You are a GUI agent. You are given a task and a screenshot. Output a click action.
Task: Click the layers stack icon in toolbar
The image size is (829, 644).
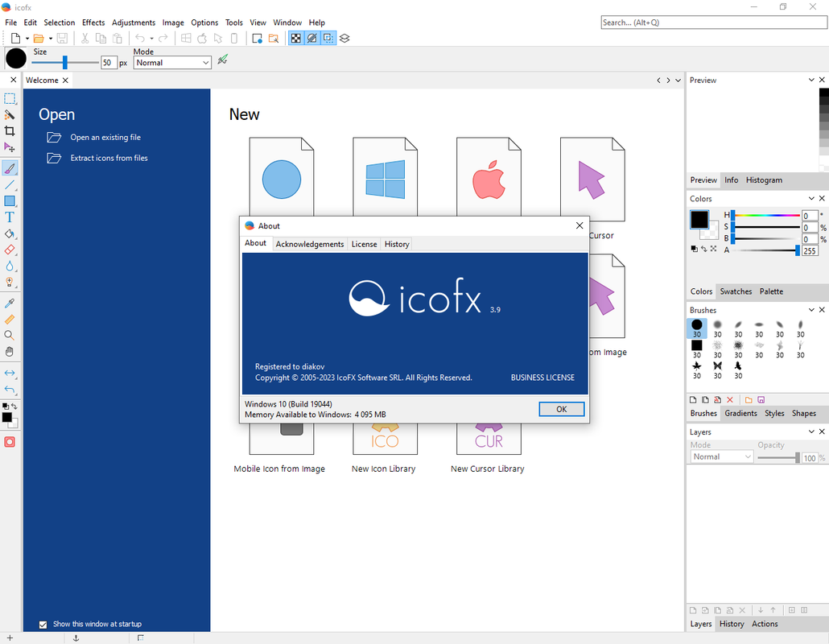(x=344, y=38)
